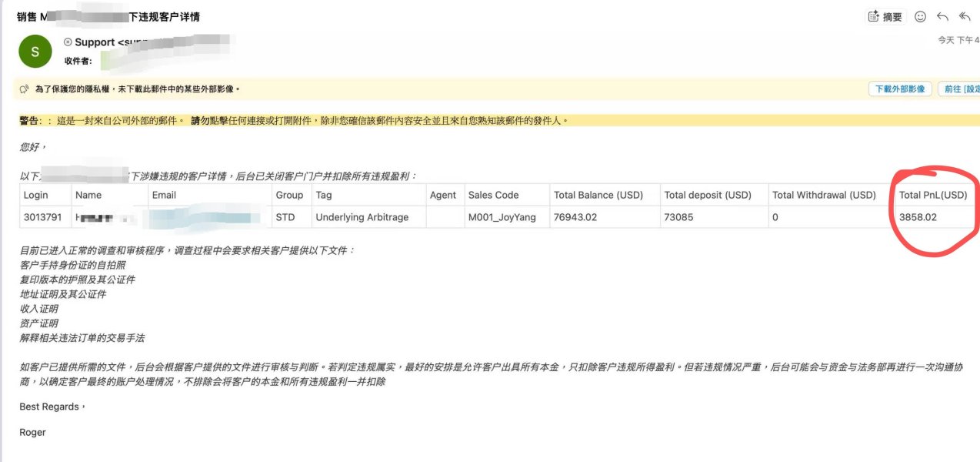Viewport: 980px width, 462px height.
Task: Click the reply-all double arrow icon
Action: point(965,17)
